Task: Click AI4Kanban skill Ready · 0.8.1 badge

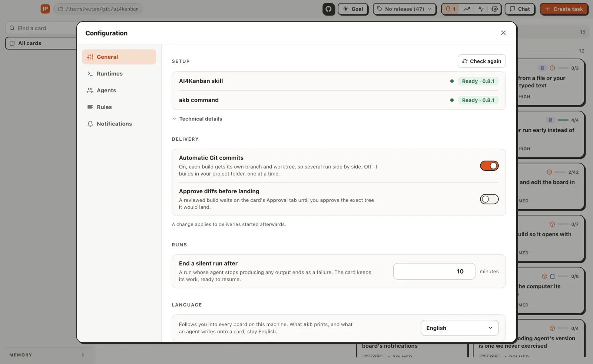Action: click(478, 81)
